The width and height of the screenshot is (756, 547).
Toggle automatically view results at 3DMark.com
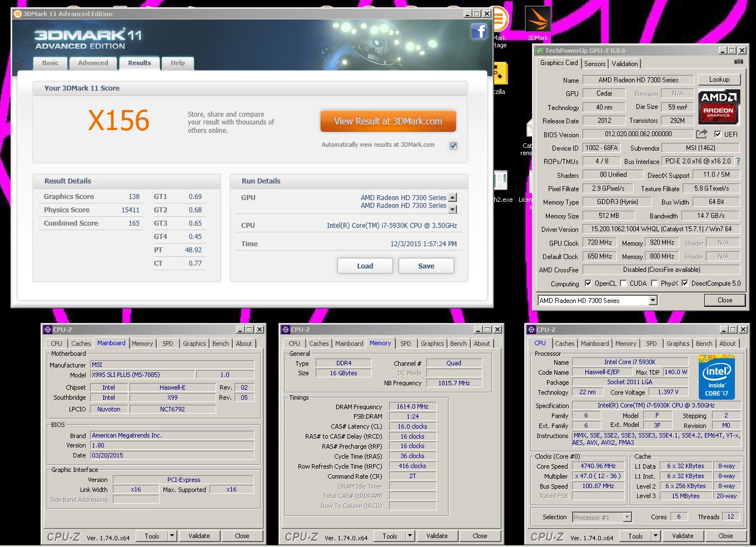[453, 146]
